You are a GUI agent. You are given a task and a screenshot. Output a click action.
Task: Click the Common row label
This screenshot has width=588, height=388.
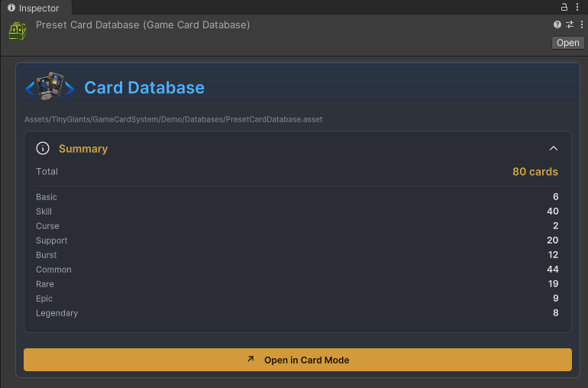[x=53, y=270]
